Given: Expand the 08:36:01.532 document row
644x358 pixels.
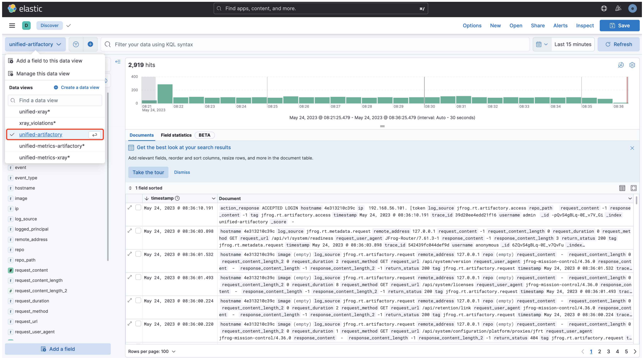Looking at the screenshot, I should 130,254.
